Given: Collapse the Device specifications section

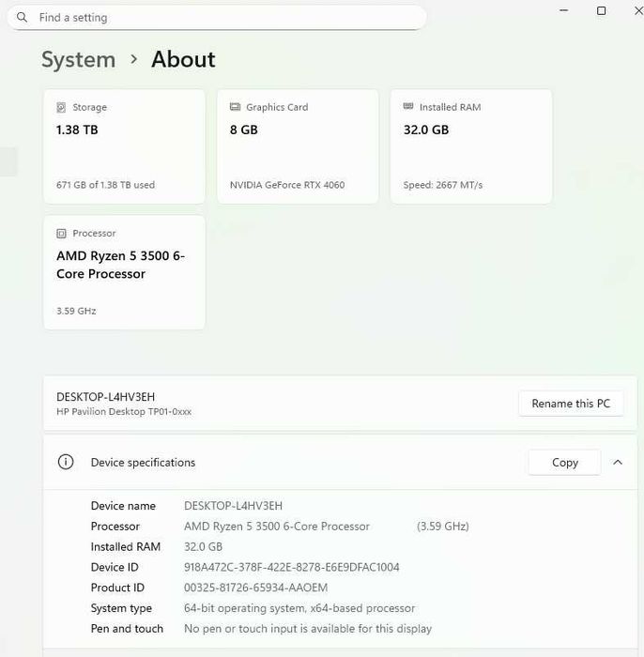Looking at the screenshot, I should [x=618, y=462].
